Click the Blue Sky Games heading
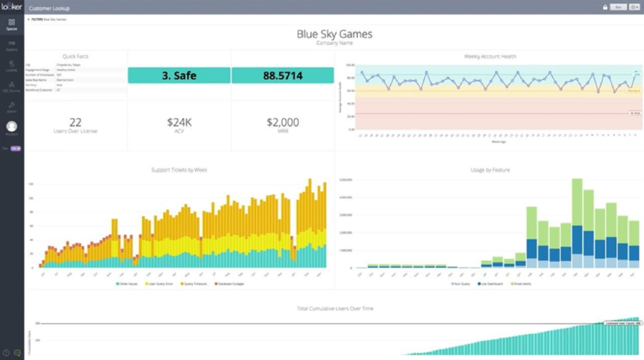Viewport: 644px width, 360px height. (x=335, y=34)
